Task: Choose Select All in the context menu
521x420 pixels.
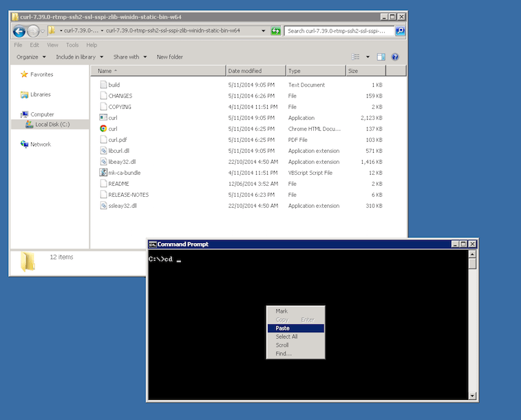Action: pyautogui.click(x=286, y=337)
